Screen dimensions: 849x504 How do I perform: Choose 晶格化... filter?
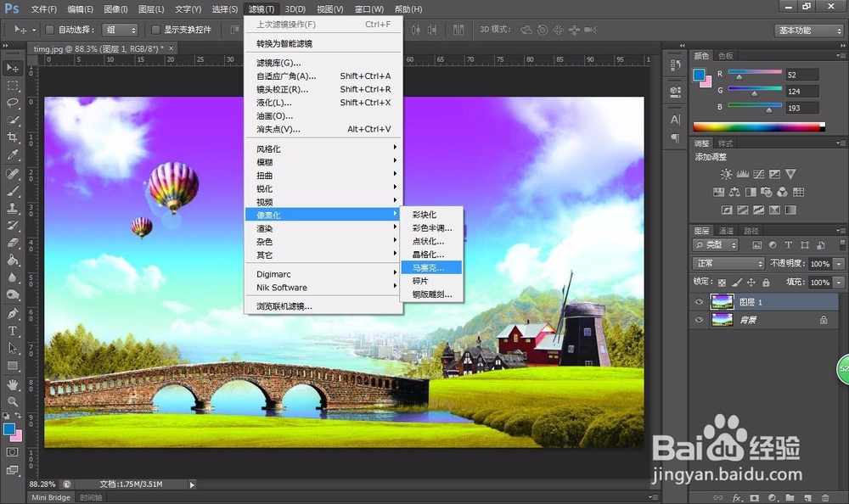tap(431, 255)
